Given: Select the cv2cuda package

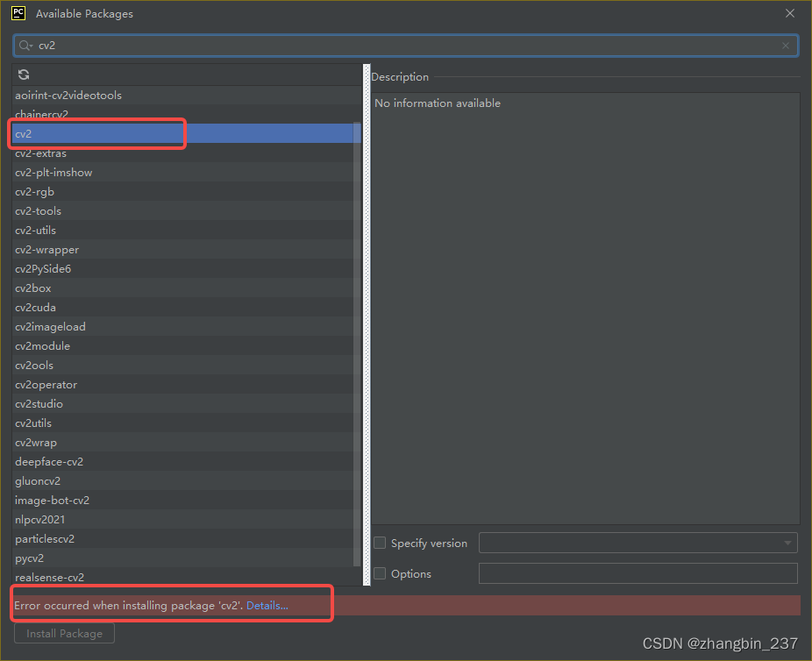Looking at the screenshot, I should click(x=187, y=308).
